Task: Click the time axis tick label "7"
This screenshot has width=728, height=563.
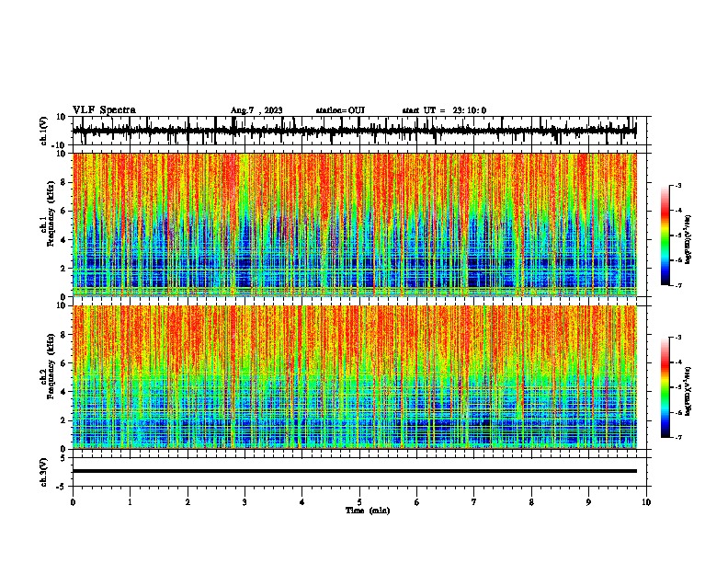Action: (x=474, y=502)
